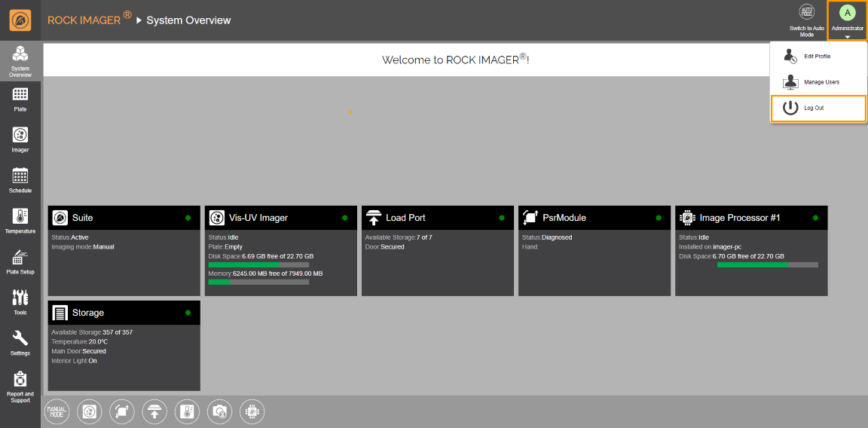The height and width of the screenshot is (428, 868).
Task: Click the image processor chip icon at bottom
Action: point(252,411)
